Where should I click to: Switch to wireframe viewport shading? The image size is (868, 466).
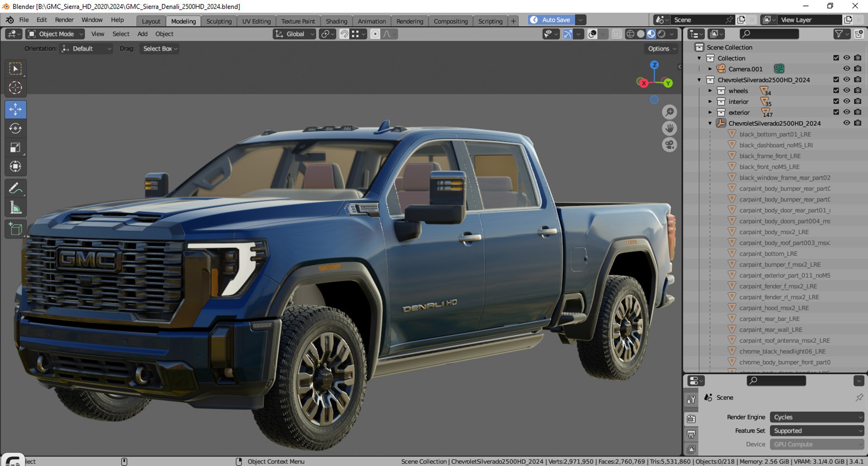point(630,34)
